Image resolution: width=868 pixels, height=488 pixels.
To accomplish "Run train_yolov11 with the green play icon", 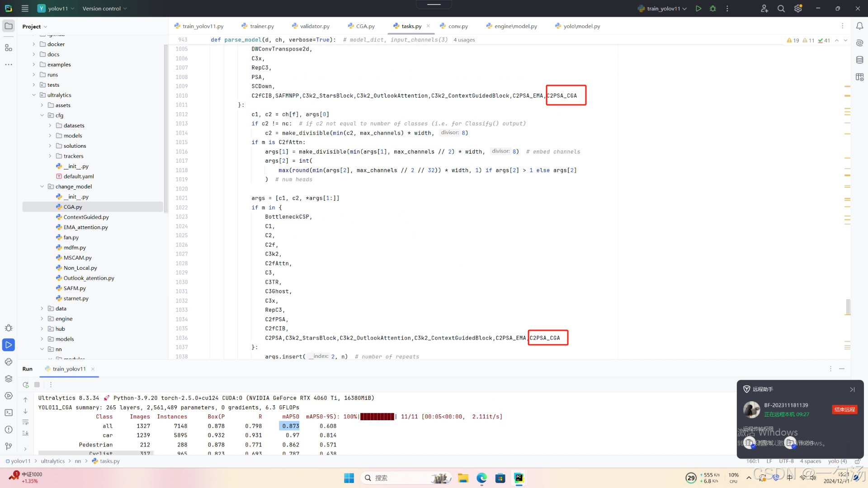I will pos(698,9).
